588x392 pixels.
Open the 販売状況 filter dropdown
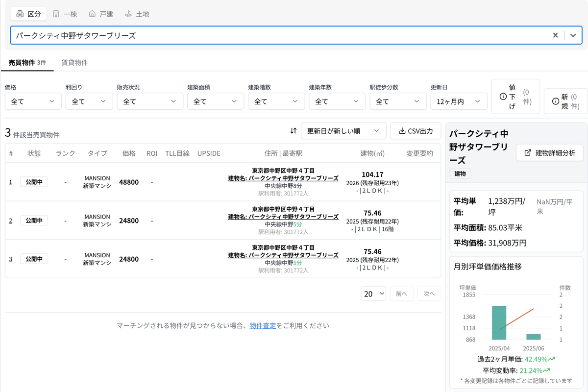[150, 101]
